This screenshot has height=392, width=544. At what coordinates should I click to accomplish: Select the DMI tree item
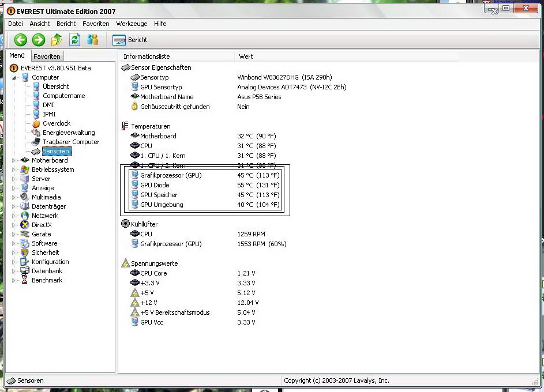pyautogui.click(x=48, y=105)
